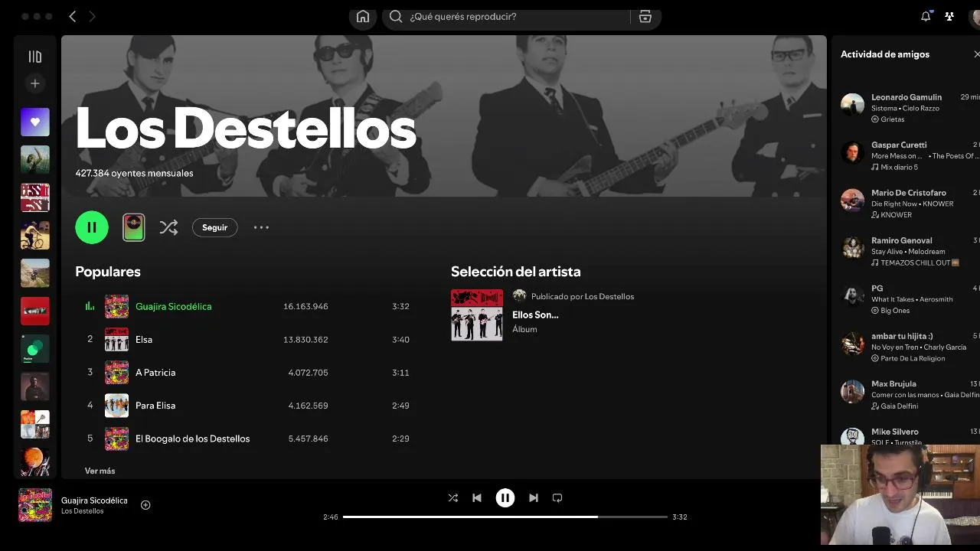Go forward with the right arrow
980x551 pixels.
(x=92, y=16)
